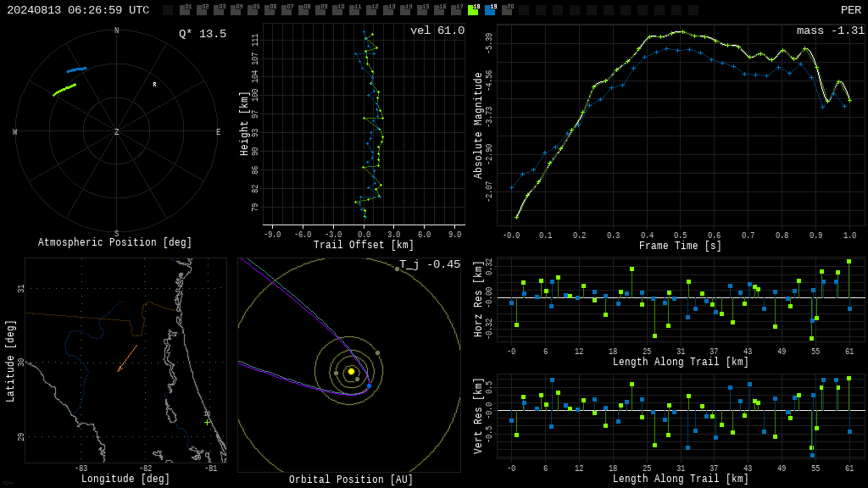Click the vel 61.0 readout
868x488 pixels.
437,30
